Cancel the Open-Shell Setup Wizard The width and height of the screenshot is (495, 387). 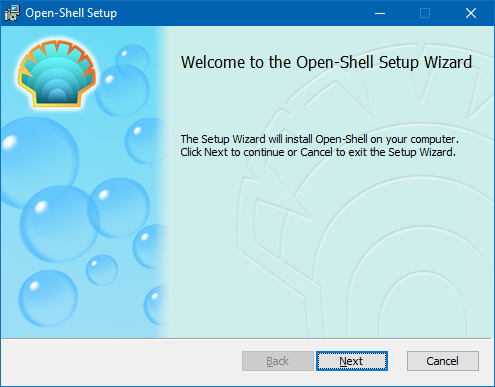pos(443,361)
